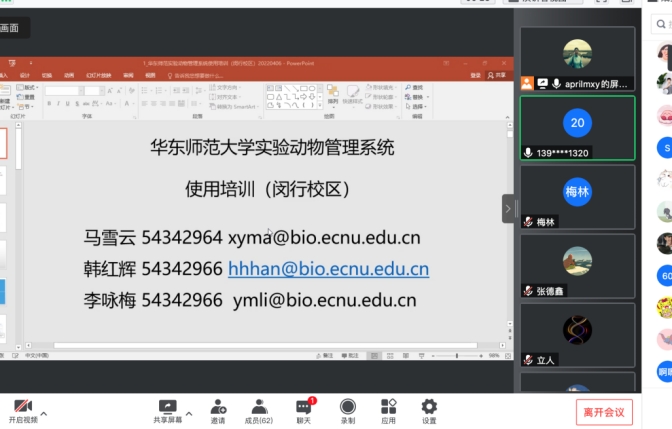
Task: Toggle Italic formatting in PowerPoint ribbon
Action: click(58, 103)
